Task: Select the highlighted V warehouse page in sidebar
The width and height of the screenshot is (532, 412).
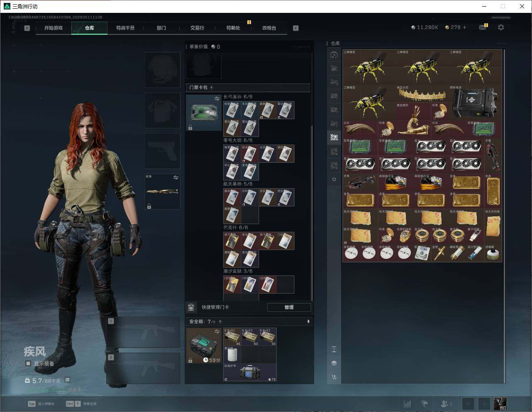Action: (x=334, y=137)
